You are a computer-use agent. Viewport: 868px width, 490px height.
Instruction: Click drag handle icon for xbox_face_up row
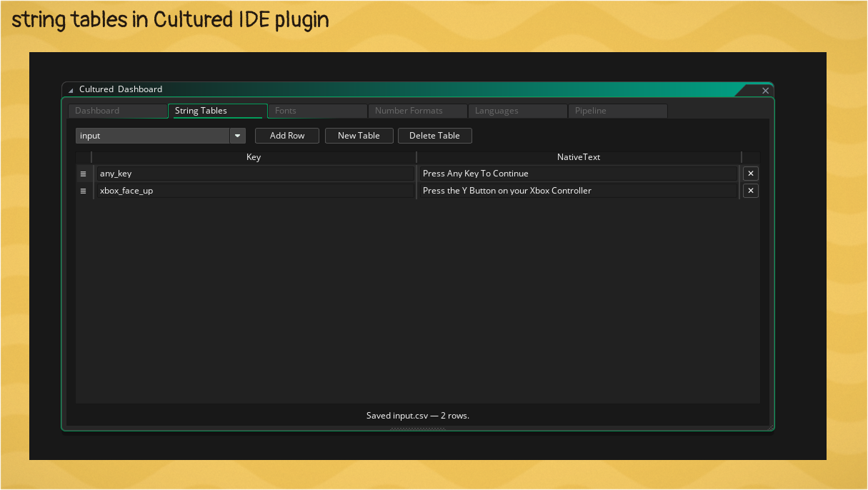tap(83, 191)
